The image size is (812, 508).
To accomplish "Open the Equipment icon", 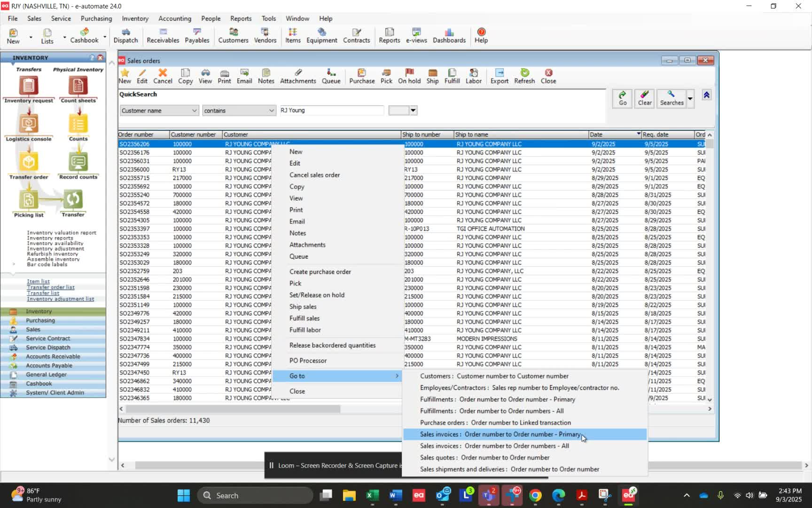I will 322,36.
